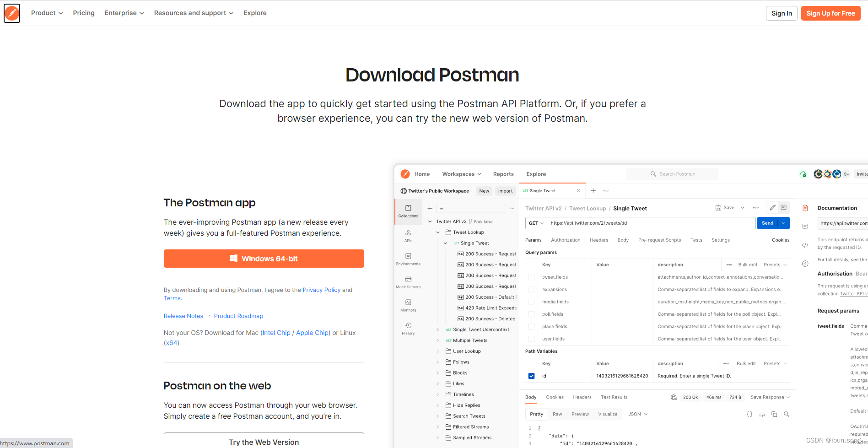Check the media.fields parameter checkbox
This screenshot has width=868, height=448.
click(x=531, y=302)
